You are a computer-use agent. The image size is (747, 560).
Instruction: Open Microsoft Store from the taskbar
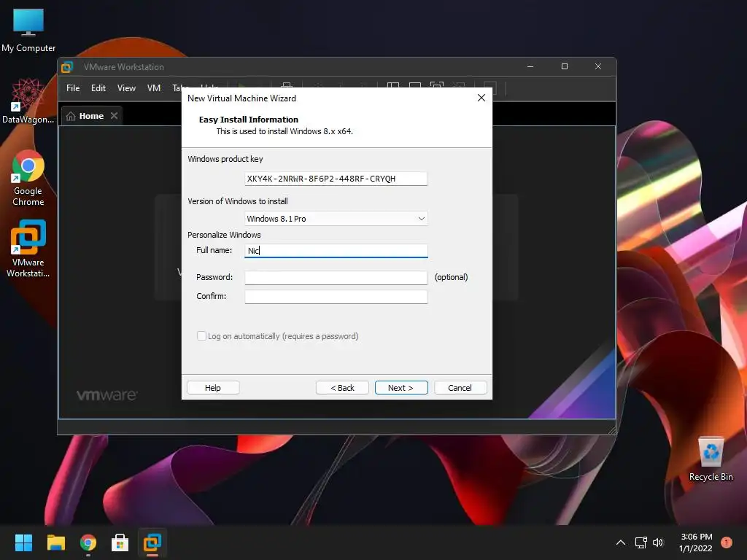point(120,542)
